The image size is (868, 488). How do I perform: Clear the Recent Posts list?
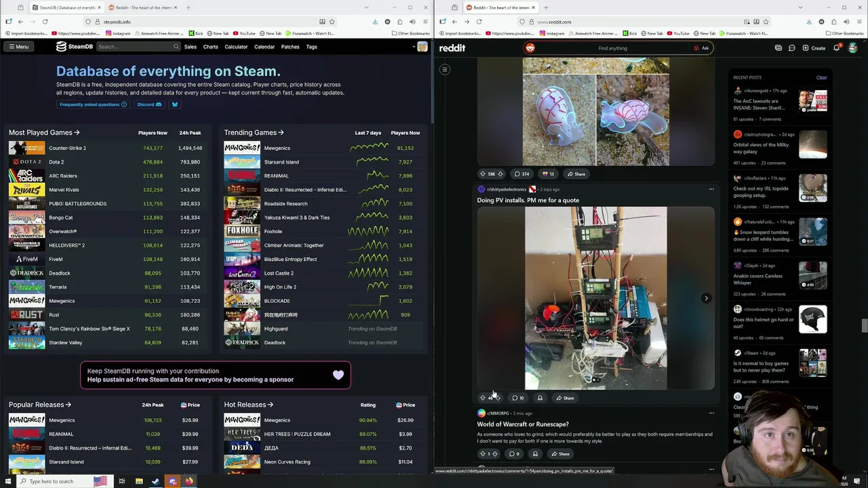pos(821,77)
